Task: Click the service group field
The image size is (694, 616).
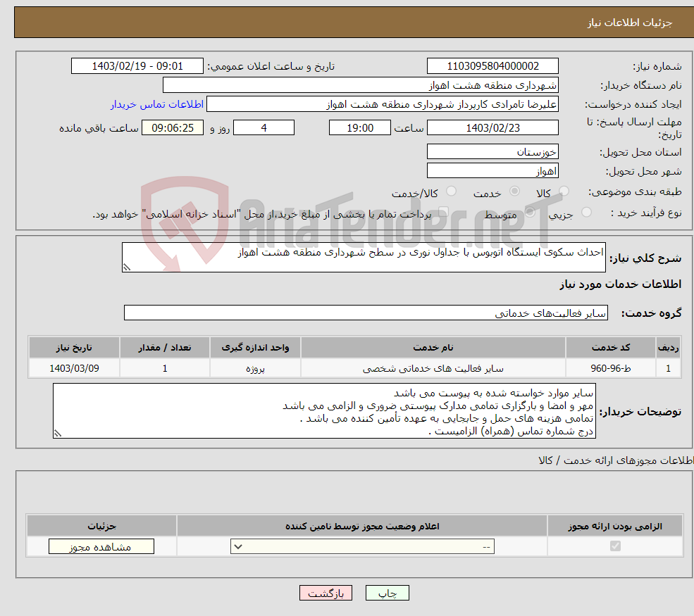Action: coord(366,313)
